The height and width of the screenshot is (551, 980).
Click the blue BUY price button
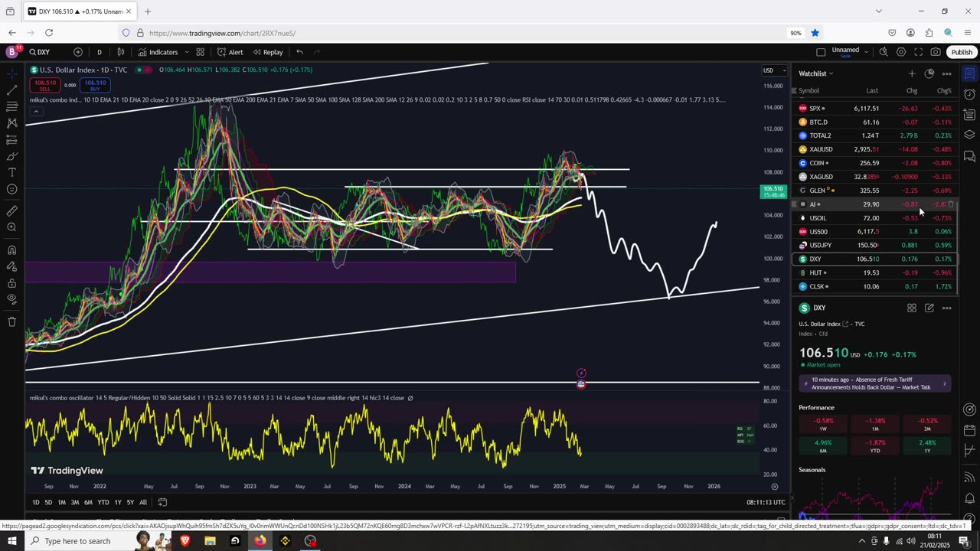[x=95, y=84]
